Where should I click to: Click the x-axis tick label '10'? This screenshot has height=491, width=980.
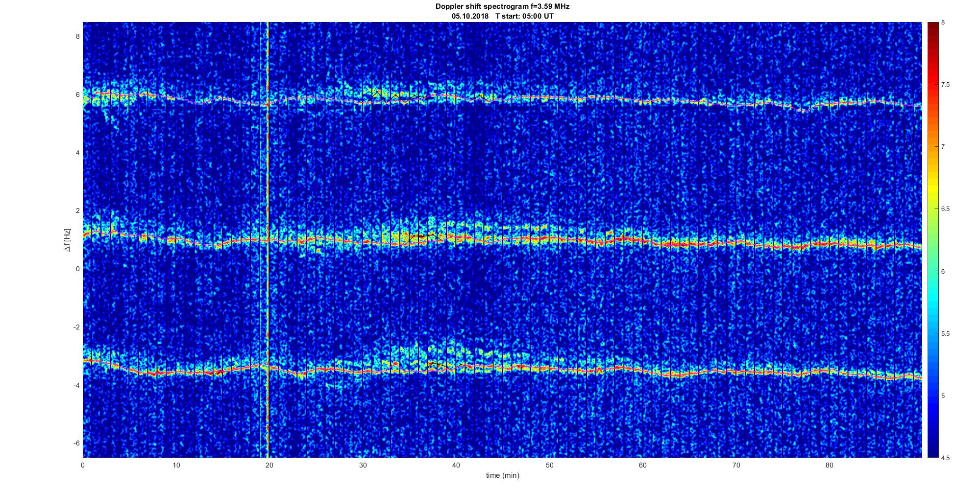click(176, 465)
